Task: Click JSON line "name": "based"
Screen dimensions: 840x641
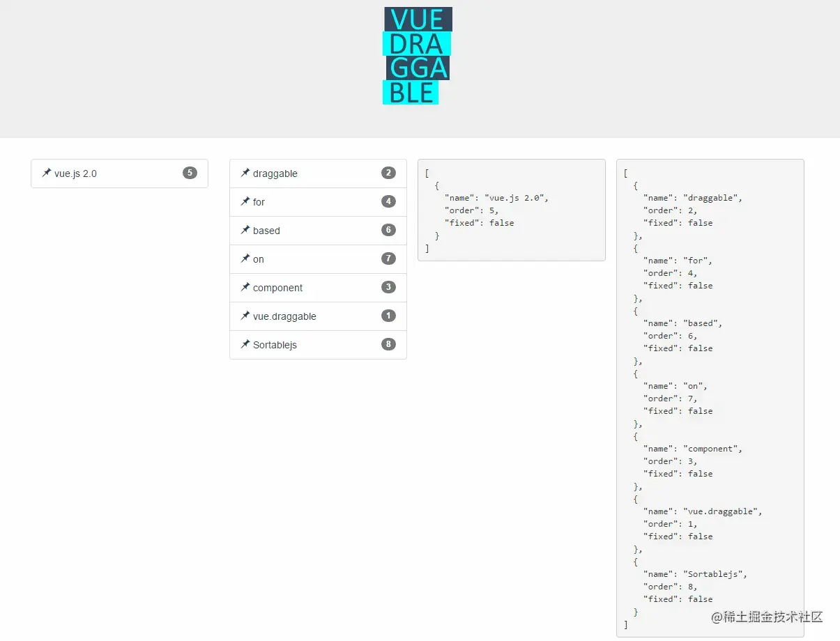Action: (683, 323)
